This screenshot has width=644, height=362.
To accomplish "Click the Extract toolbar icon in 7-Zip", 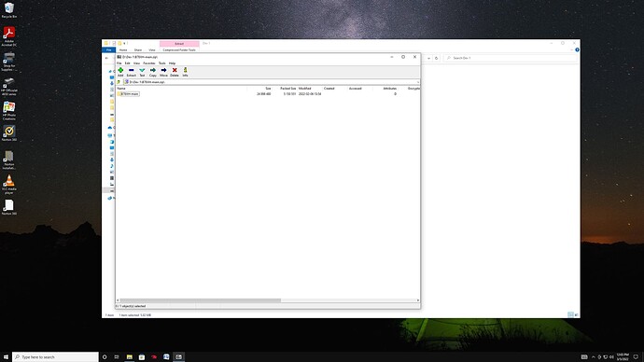I will (132, 72).
